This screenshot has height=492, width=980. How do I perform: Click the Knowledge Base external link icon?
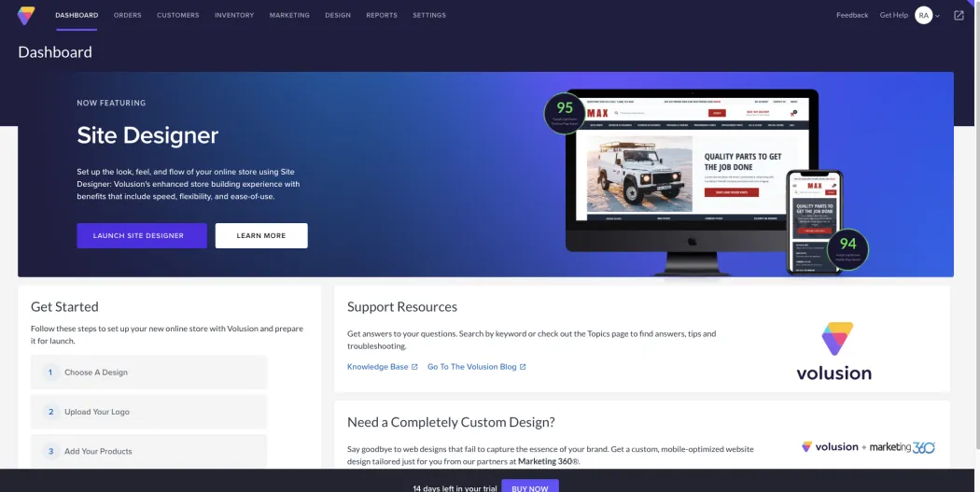[414, 367]
